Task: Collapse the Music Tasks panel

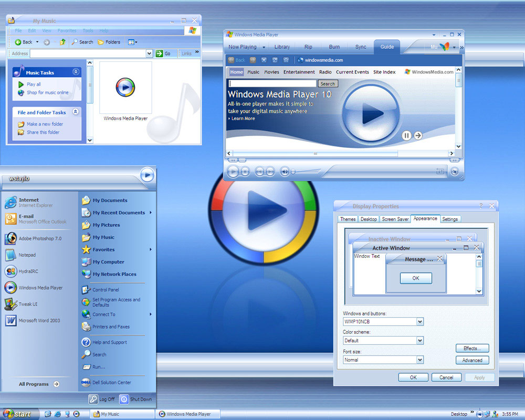Action: point(76,72)
